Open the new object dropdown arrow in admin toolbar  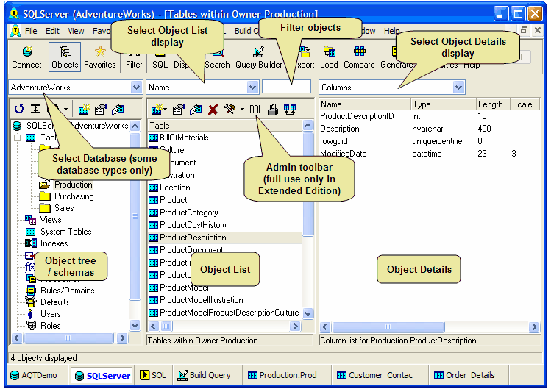[166, 110]
